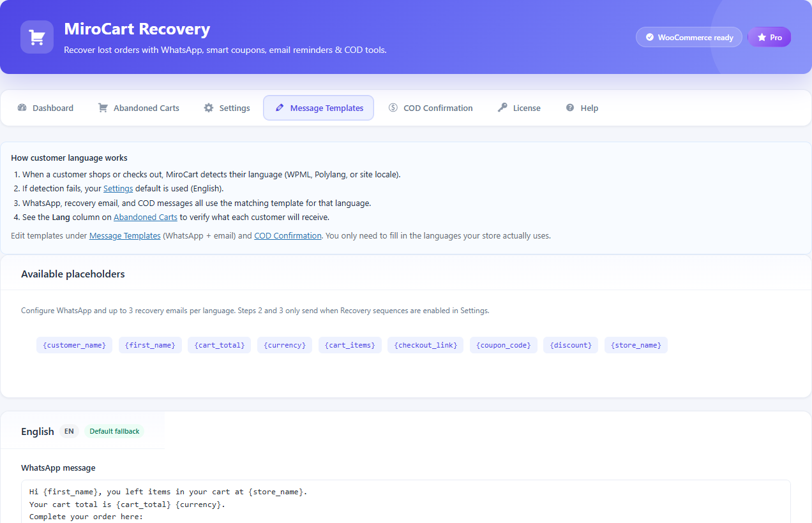812x523 pixels.
Task: Follow the Settings link in step 2
Action: pos(118,189)
